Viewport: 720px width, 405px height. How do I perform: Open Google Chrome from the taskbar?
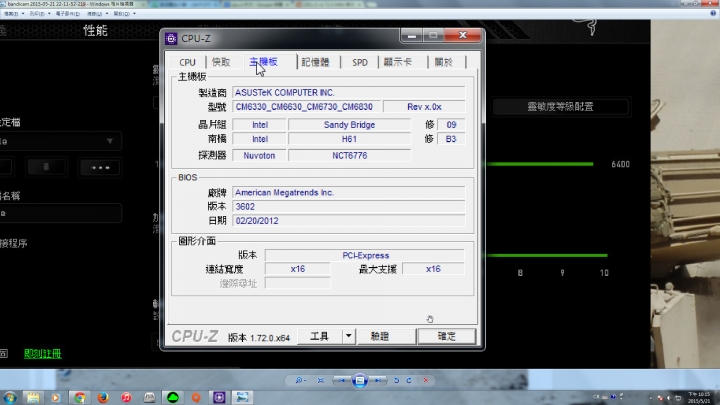point(80,397)
